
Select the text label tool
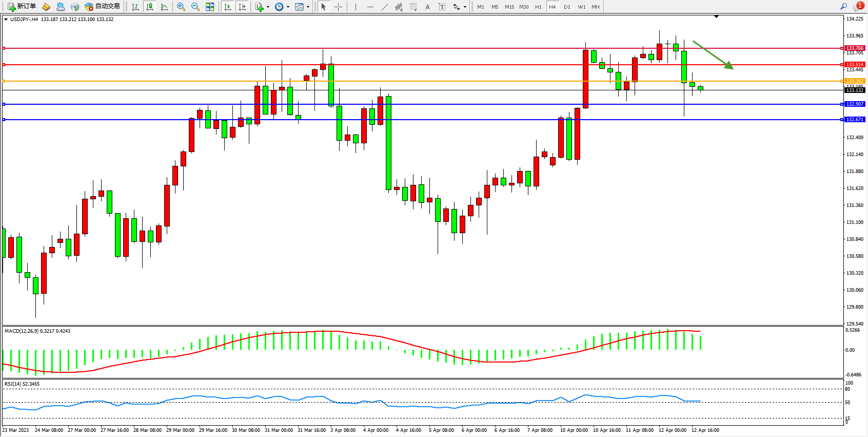click(x=442, y=7)
